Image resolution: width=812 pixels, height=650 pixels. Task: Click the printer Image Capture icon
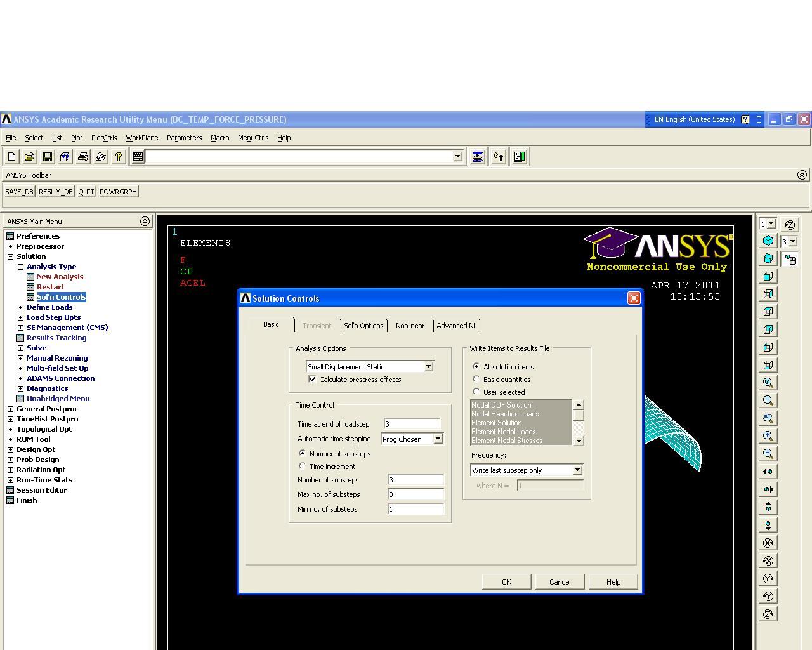tap(82, 157)
